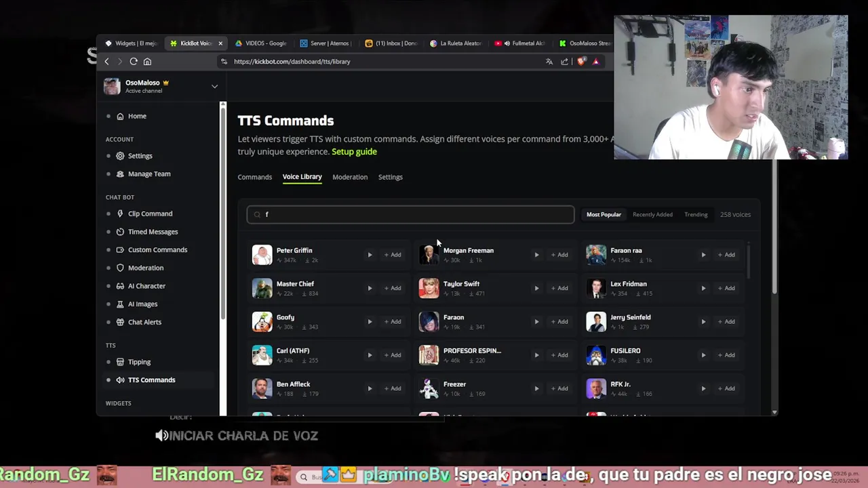
Task: Open the Master Chief avatar thumbnail
Action: tap(262, 288)
